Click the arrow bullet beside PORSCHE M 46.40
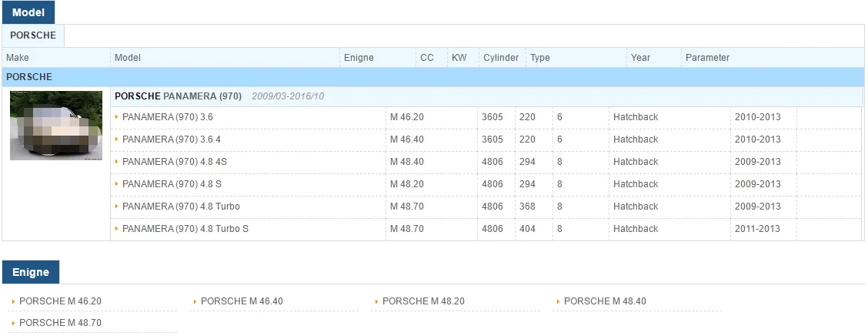The height and width of the screenshot is (336, 868). click(x=195, y=301)
